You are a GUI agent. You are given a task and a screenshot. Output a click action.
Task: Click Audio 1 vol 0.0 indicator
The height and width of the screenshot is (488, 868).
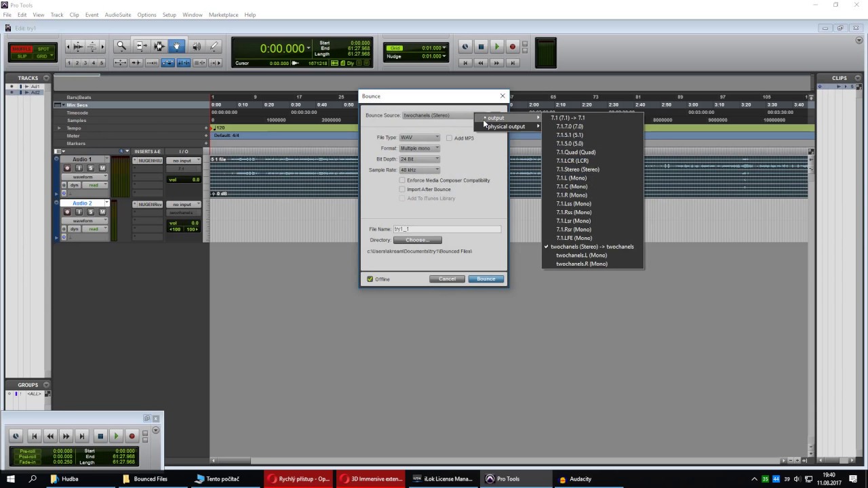tap(184, 180)
